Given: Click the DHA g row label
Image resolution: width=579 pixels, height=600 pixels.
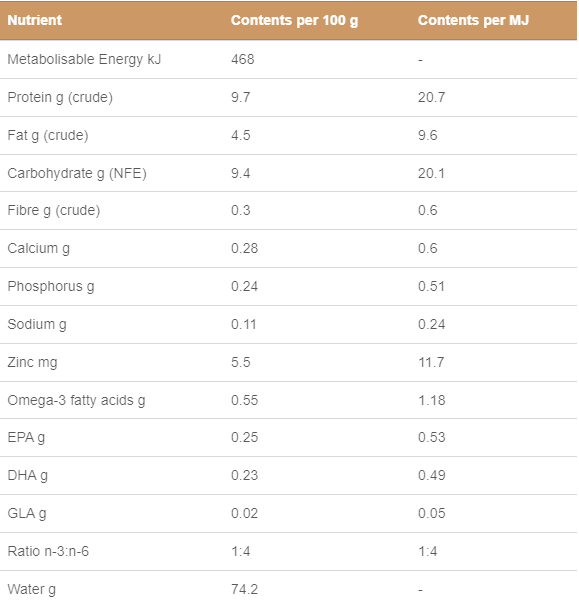Looking at the screenshot, I should tap(28, 476).
